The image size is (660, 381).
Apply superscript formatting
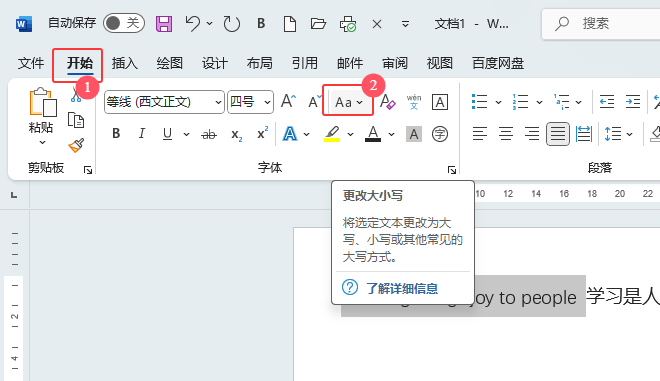click(x=262, y=133)
